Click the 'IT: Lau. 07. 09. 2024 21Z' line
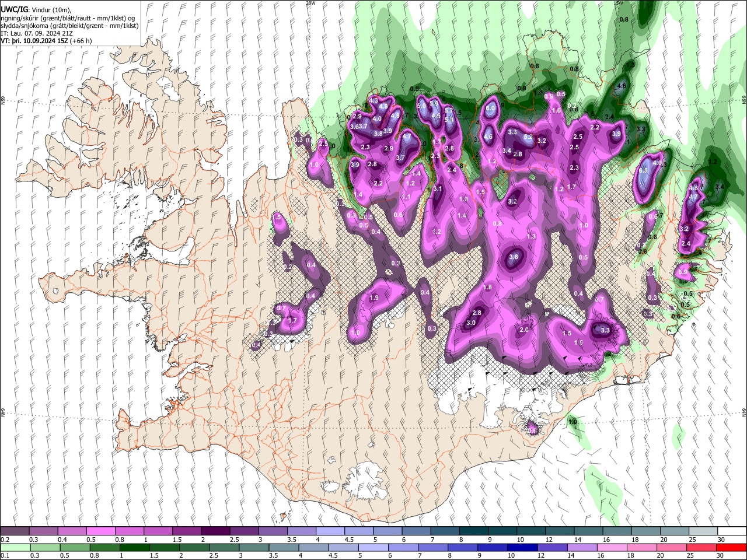The width and height of the screenshot is (747, 560). tap(37, 33)
